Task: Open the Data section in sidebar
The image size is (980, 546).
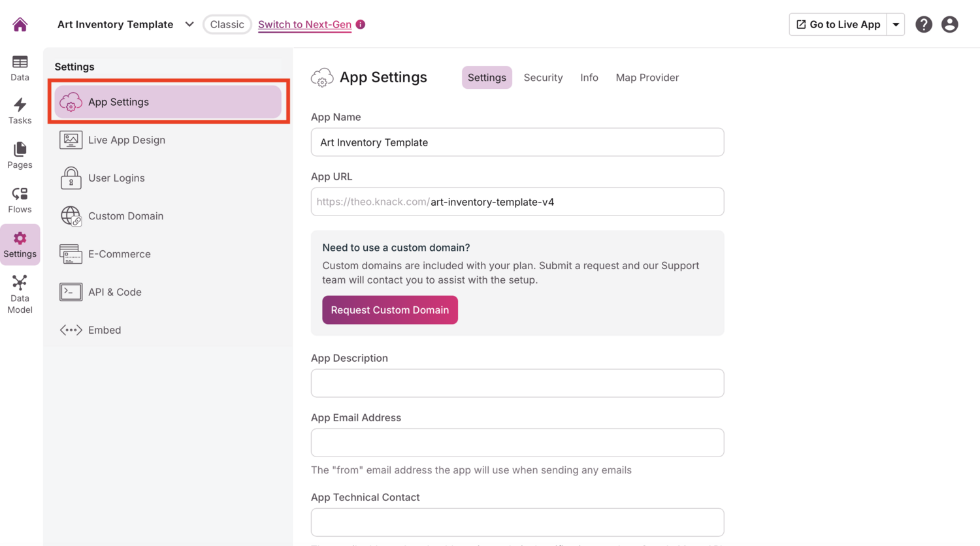Action: pyautogui.click(x=20, y=68)
